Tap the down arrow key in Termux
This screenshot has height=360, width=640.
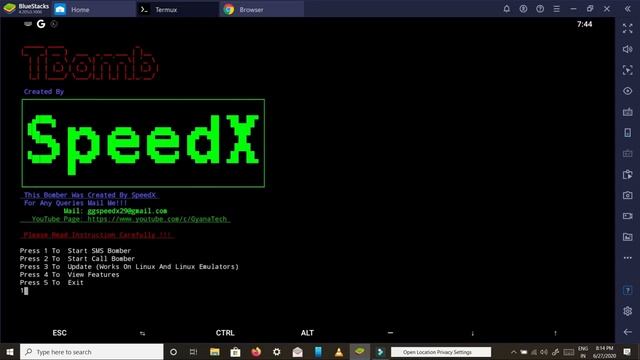pyautogui.click(x=473, y=333)
